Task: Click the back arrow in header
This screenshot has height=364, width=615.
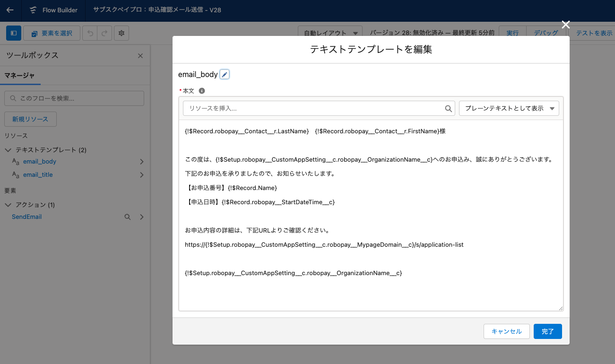Action: (x=10, y=10)
